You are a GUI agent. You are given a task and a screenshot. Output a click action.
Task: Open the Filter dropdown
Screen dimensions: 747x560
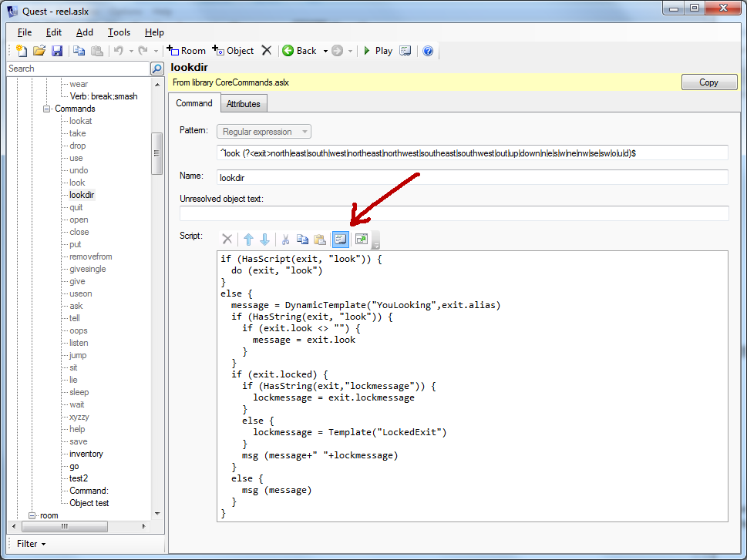31,544
